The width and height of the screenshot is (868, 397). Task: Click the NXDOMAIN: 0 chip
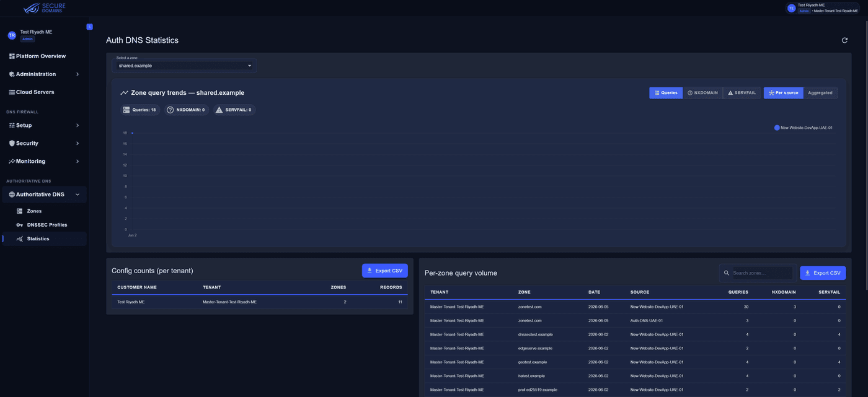pos(186,110)
